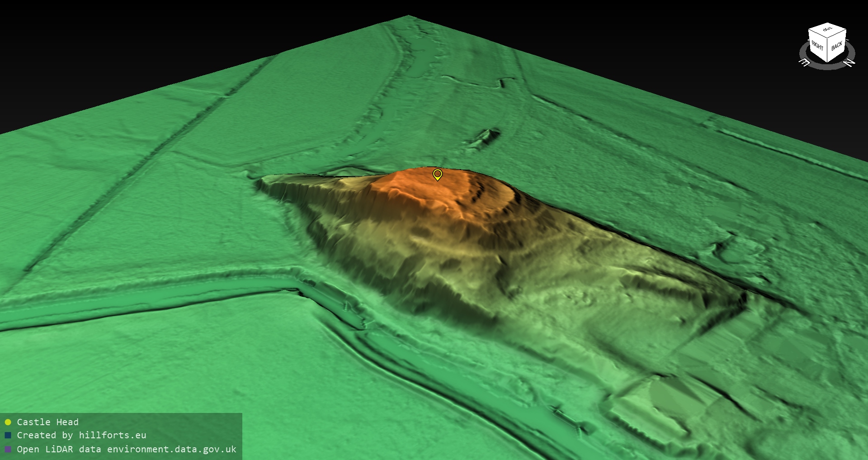Click the purple square legend marker
The image size is (868, 460).
(x=8, y=449)
